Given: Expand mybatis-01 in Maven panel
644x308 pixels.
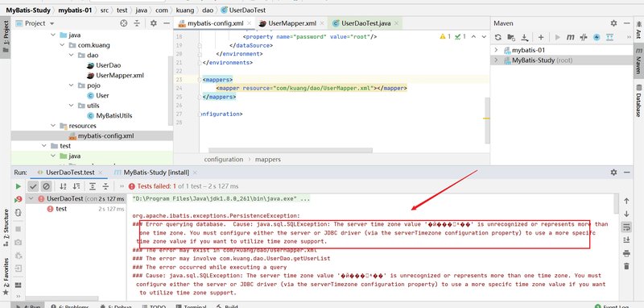Looking at the screenshot, I should pyautogui.click(x=496, y=50).
